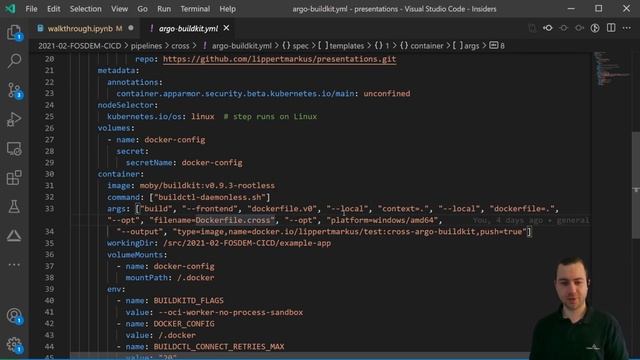Open the View menu
The height and width of the screenshot is (360, 640).
(x=119, y=9)
